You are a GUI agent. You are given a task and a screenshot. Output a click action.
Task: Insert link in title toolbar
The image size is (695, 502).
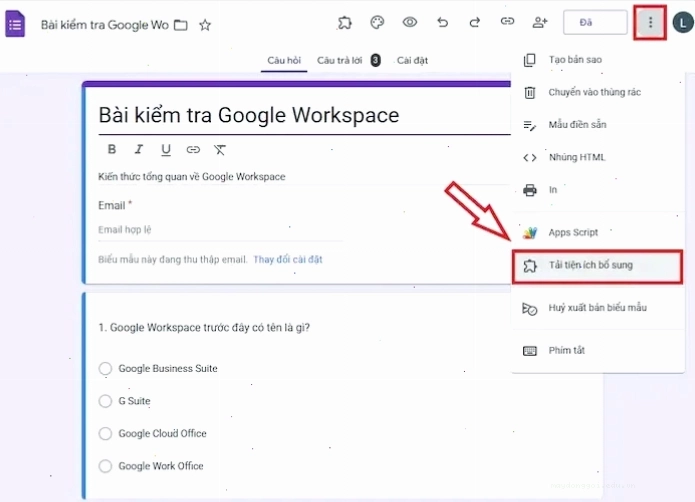click(193, 150)
